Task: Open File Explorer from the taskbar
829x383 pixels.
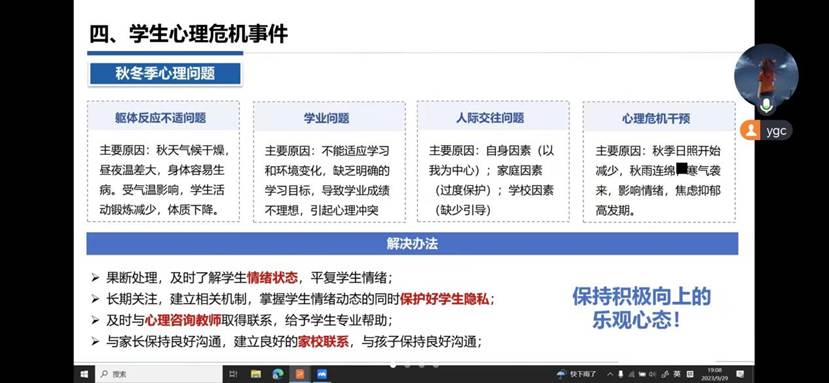Action: (256, 374)
